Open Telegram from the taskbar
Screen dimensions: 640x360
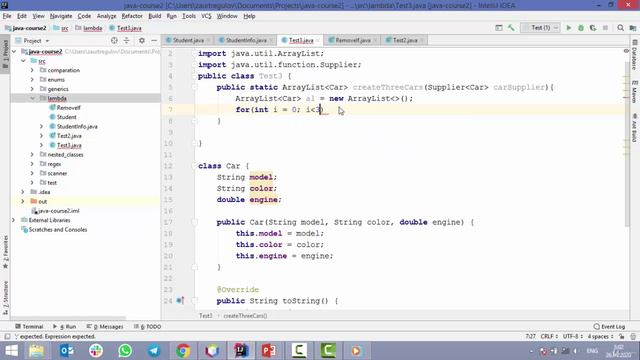154,351
